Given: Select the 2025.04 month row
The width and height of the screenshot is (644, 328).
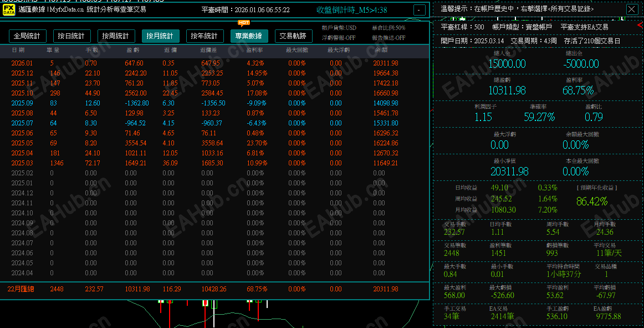Looking at the screenshot, I should click(x=214, y=153).
